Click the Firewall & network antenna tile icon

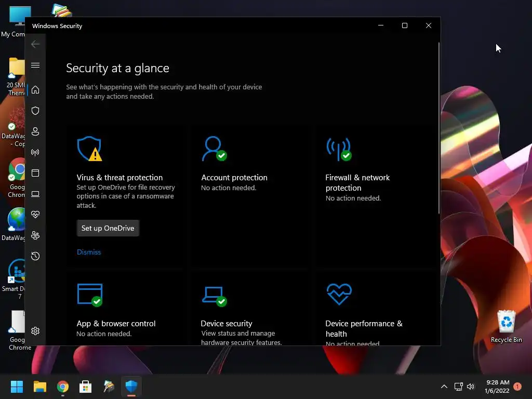click(339, 149)
